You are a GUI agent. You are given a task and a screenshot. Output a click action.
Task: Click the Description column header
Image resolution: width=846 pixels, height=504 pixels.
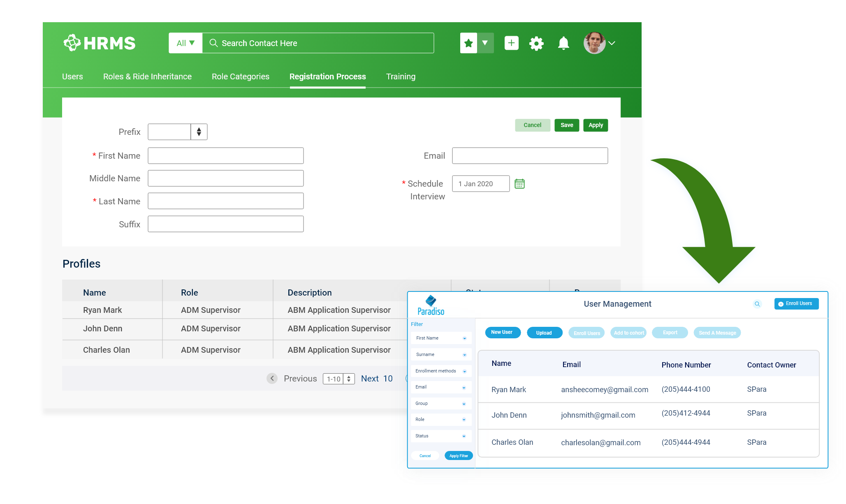coord(310,293)
